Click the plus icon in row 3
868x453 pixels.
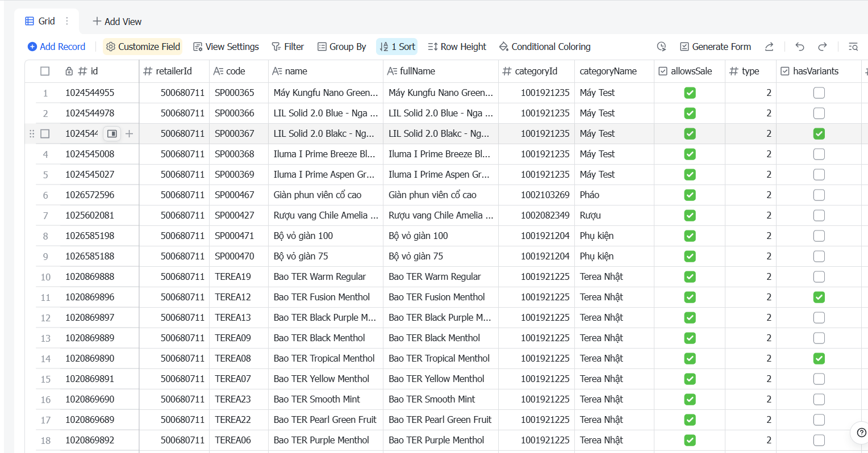point(130,133)
